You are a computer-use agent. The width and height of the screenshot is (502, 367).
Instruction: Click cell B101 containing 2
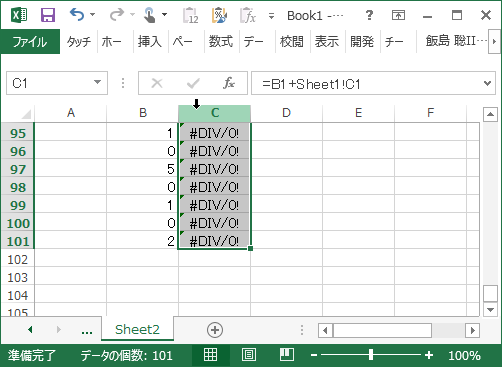pos(143,241)
